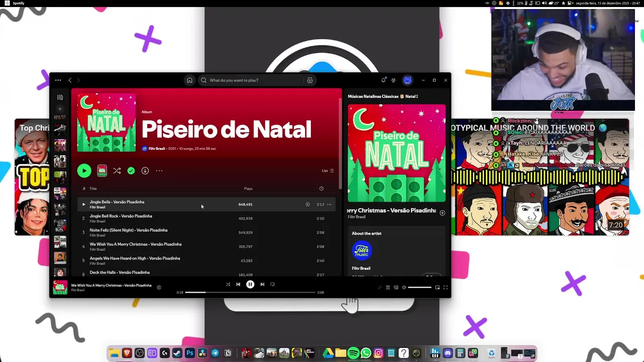
Task: Focus the What do you want to play search
Action: point(252,80)
